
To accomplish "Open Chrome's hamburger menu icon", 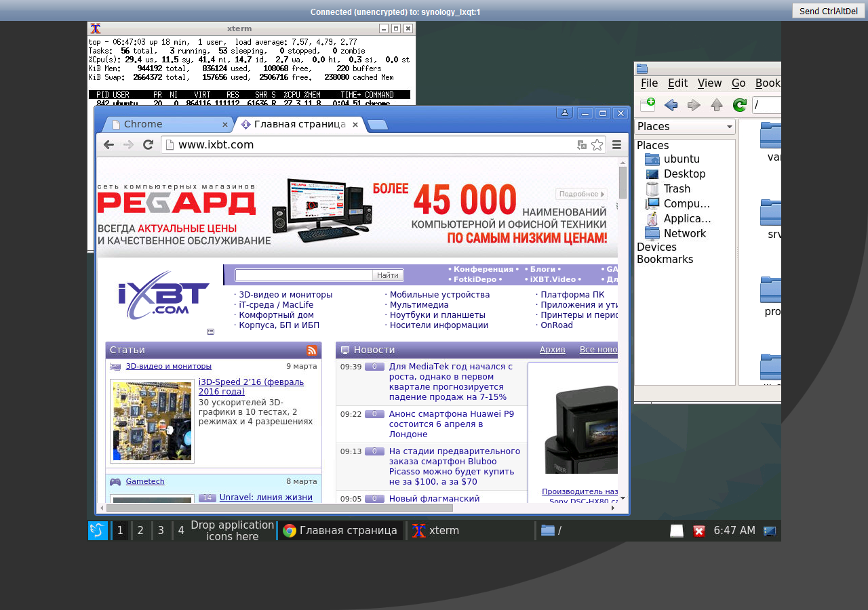I will tap(617, 144).
